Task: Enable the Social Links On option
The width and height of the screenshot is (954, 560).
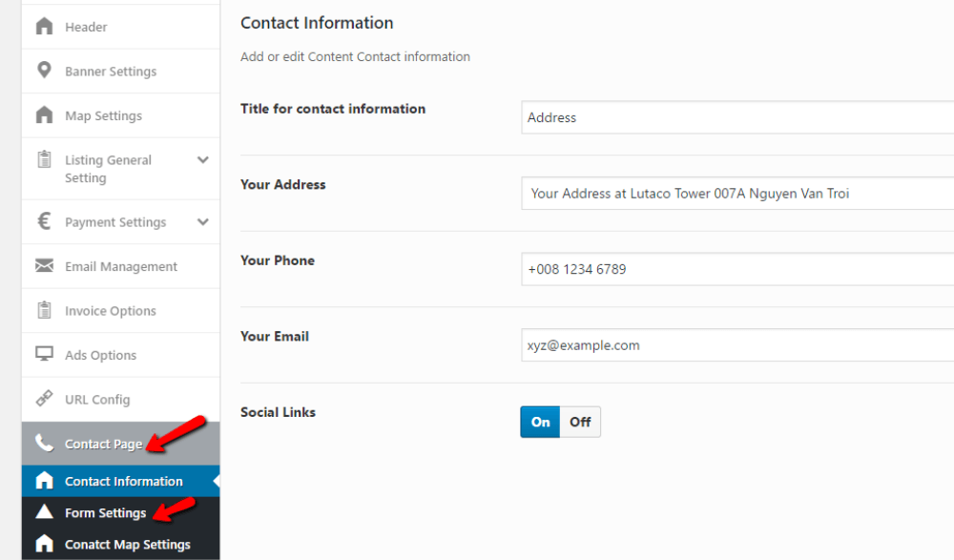Action: pos(539,422)
